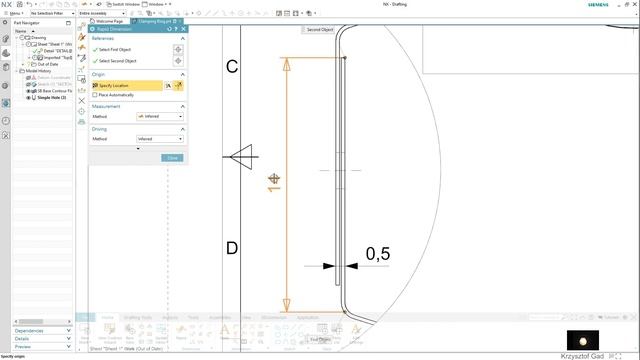Maximize the Part Navigator panel
Viewport: 640px width, 360px height.
(68, 23)
